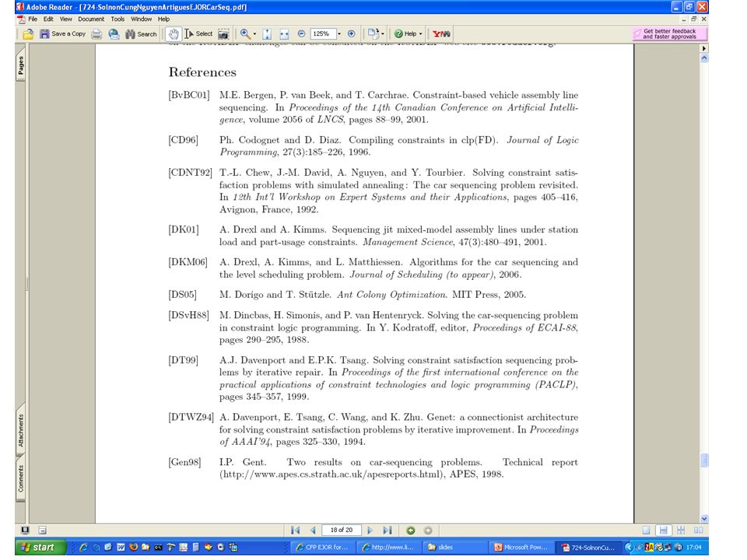Open the Attachments side panel tab
This screenshot has width=747, height=560.
(x=20, y=430)
